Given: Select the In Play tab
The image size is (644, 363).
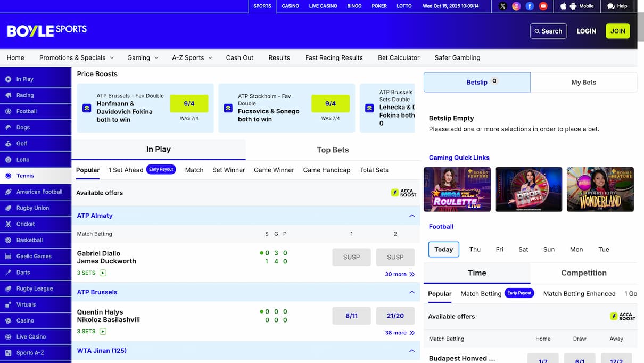Looking at the screenshot, I should click(x=159, y=150).
